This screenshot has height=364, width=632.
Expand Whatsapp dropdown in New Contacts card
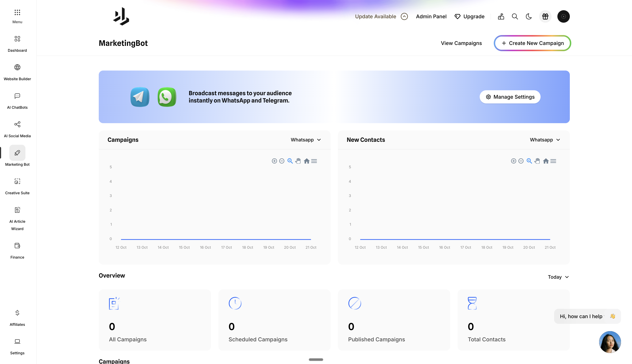(x=545, y=140)
